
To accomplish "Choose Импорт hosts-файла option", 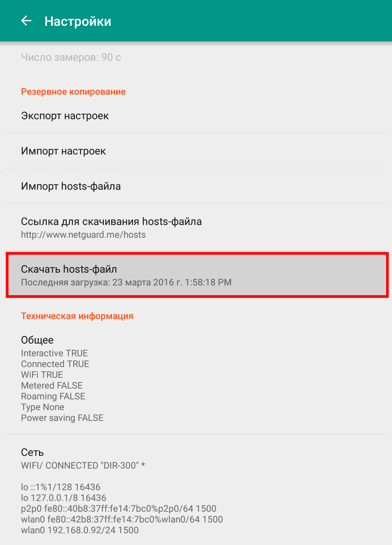I will tap(196, 186).
